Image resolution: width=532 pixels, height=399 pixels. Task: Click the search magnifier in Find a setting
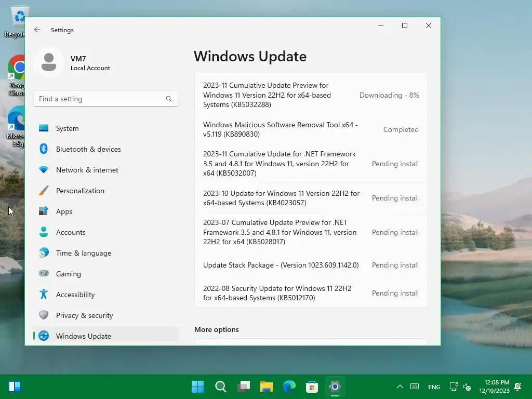pos(169,99)
